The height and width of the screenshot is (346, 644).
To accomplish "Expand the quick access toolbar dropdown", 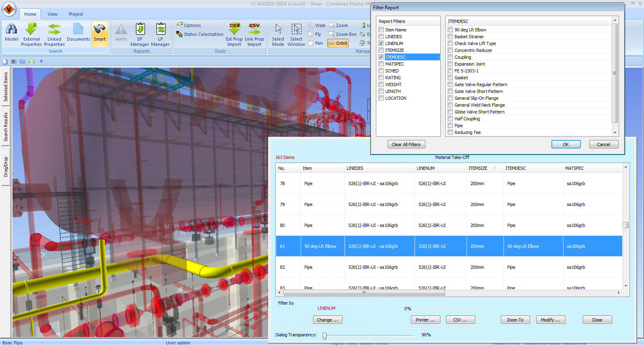I will [x=41, y=62].
